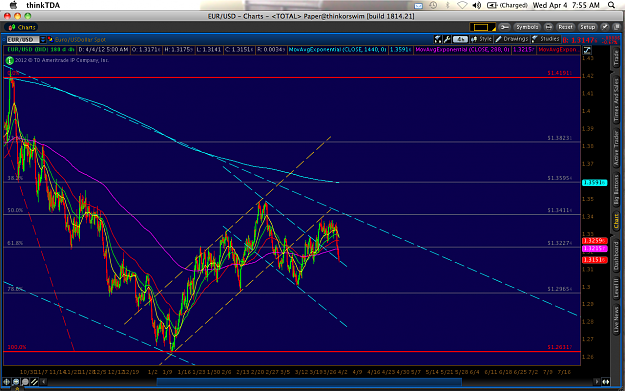Click the Time Machine clock icon

click(433, 5)
